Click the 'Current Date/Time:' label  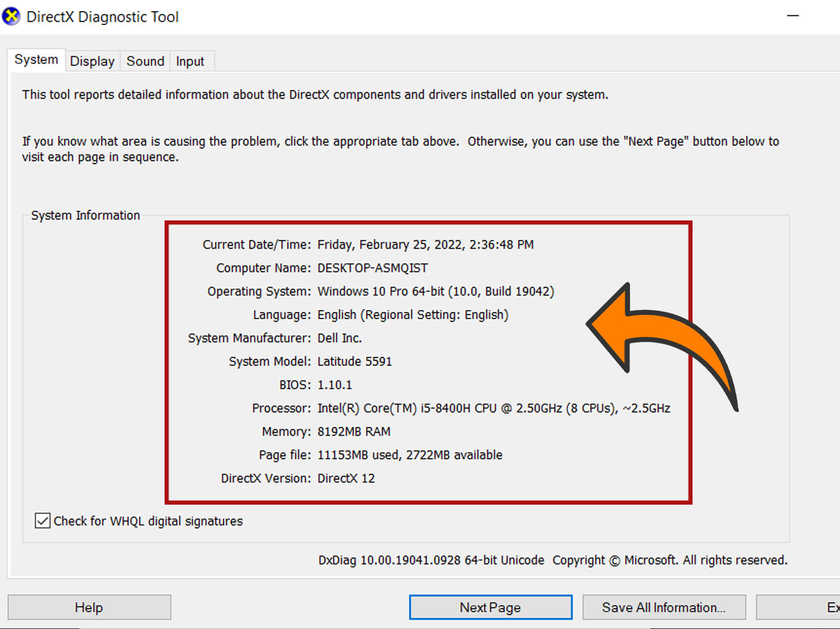pyautogui.click(x=257, y=245)
